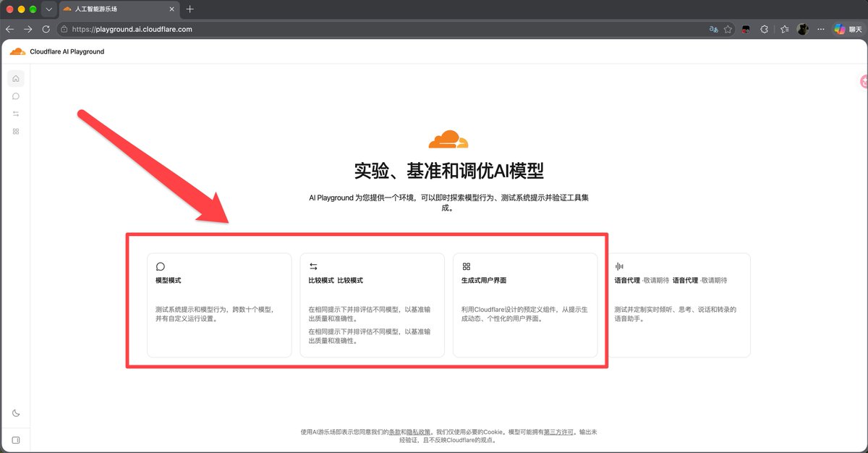Expand the tab list dropdown chevron
This screenshot has height=453, width=868.
[48, 9]
